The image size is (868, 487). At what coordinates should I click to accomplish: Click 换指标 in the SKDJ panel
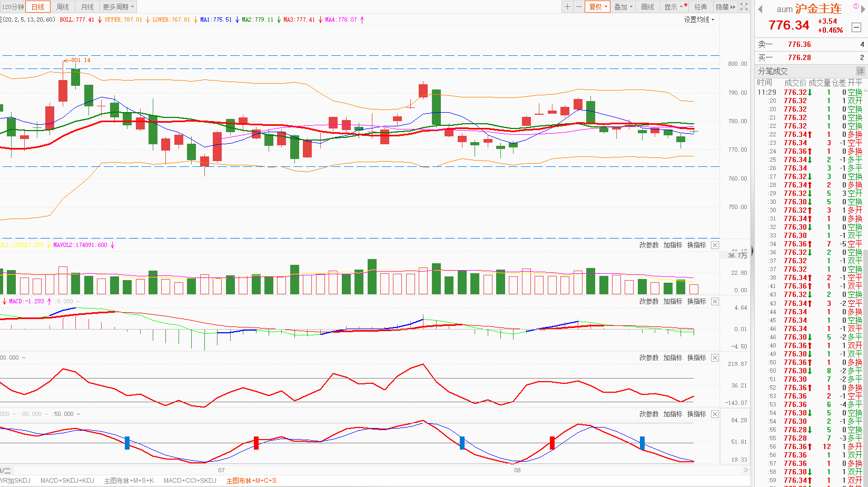(x=696, y=414)
